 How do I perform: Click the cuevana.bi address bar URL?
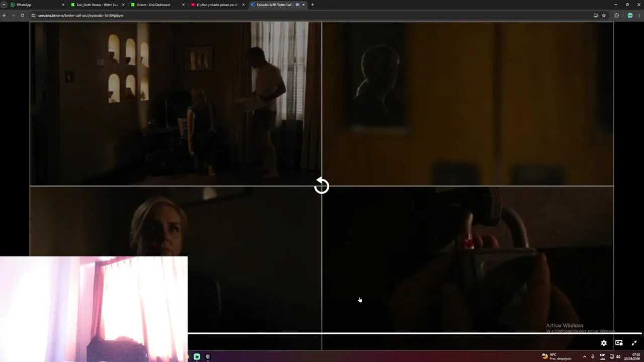[x=80, y=15]
